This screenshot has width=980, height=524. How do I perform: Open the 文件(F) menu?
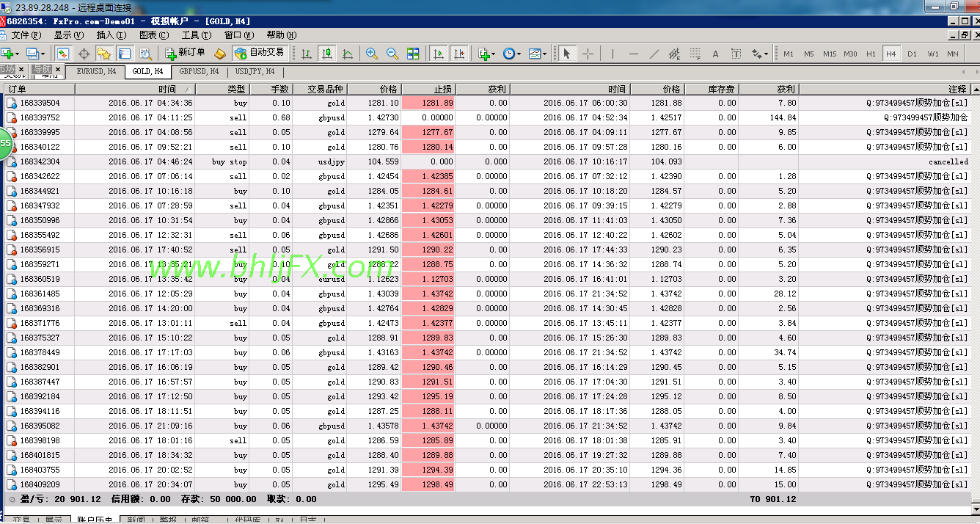point(26,35)
